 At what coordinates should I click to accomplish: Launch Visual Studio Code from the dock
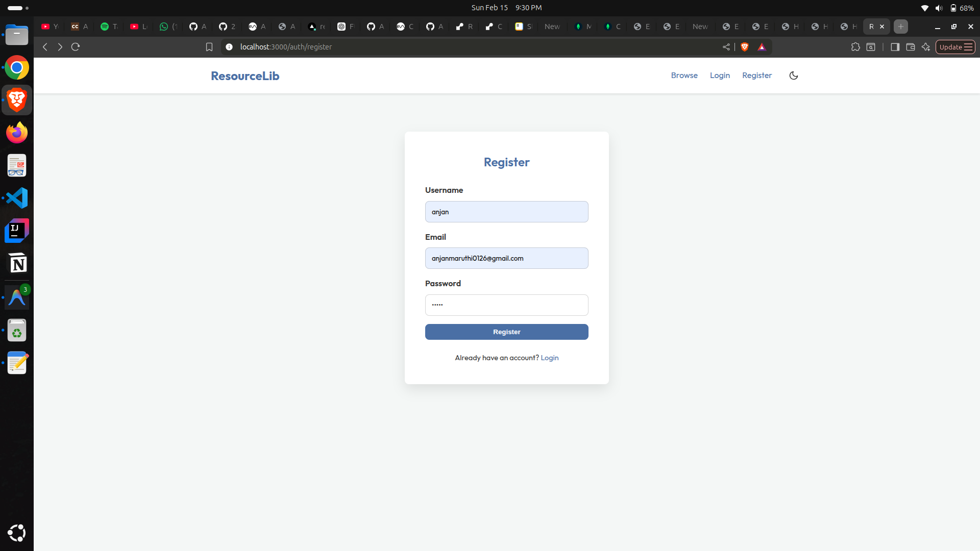(17, 198)
